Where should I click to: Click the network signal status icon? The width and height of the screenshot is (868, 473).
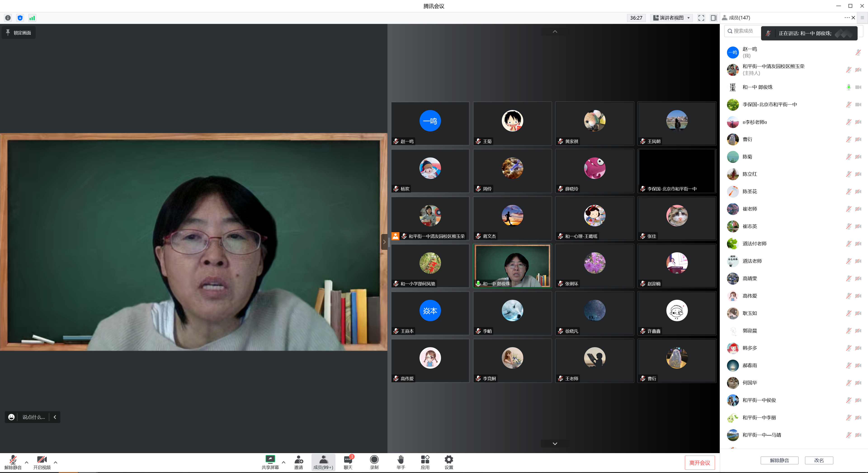coord(32,18)
